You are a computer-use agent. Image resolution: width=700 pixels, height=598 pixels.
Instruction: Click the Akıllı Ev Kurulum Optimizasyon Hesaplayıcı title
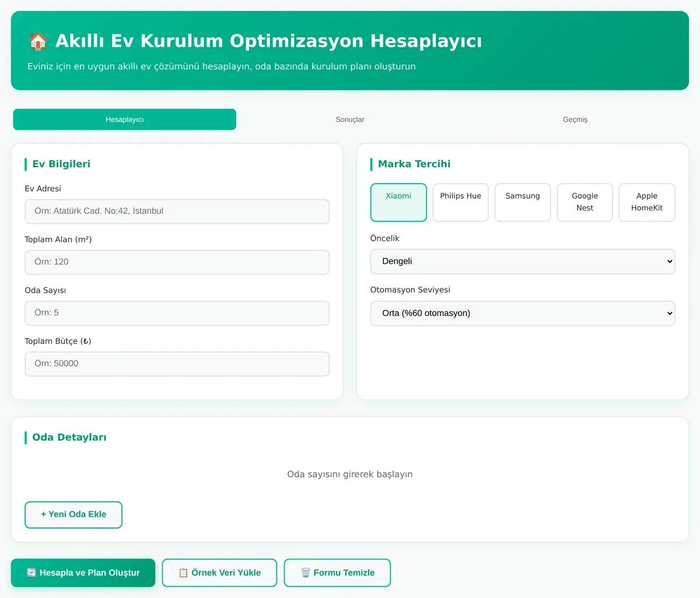click(268, 41)
